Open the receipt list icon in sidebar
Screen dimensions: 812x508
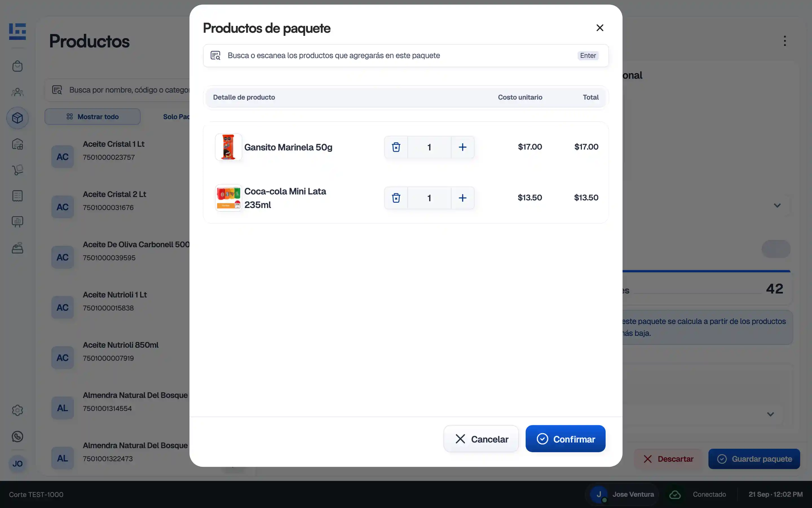[x=17, y=196]
